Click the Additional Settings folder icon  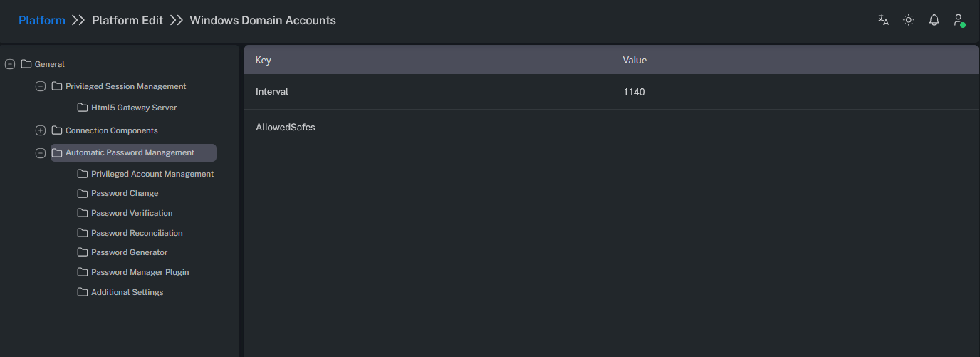(83, 292)
